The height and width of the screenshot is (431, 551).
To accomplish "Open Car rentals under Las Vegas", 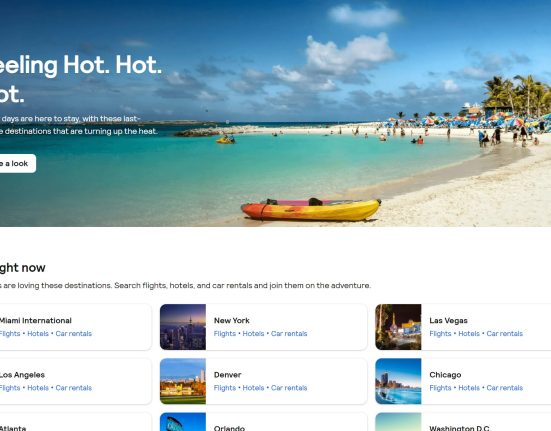I will tap(505, 333).
